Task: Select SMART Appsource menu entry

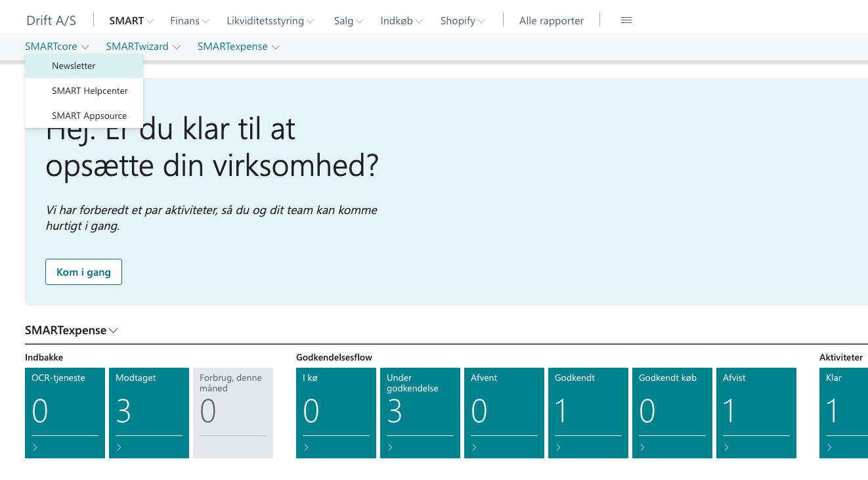Action: coord(89,116)
